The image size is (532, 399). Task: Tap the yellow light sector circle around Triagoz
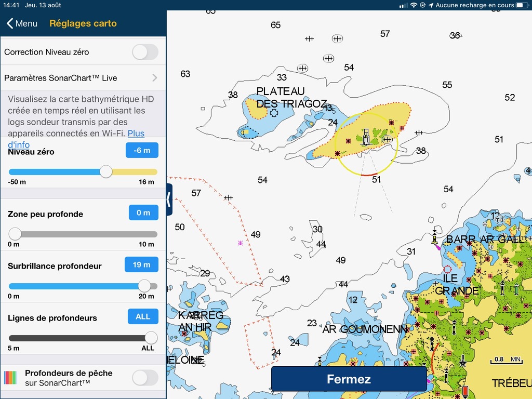(x=366, y=144)
